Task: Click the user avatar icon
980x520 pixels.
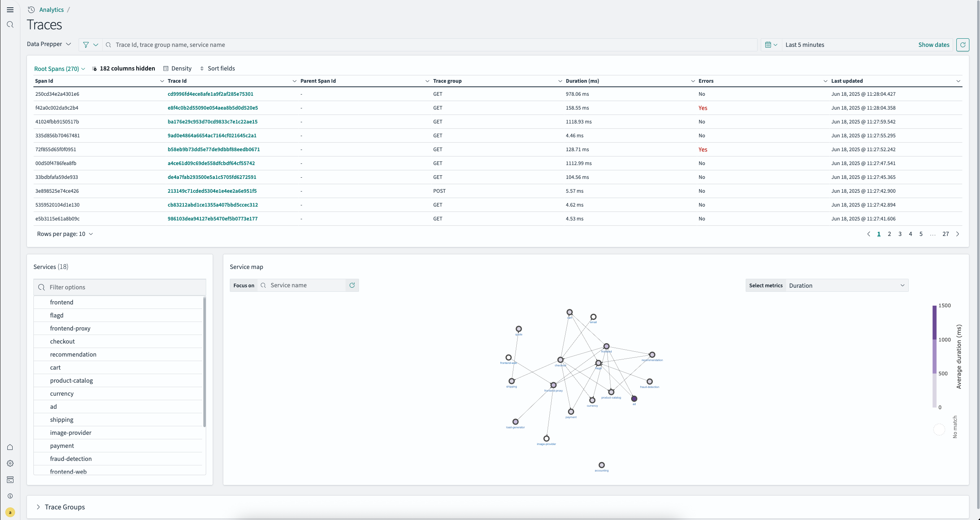Action: pos(10,512)
